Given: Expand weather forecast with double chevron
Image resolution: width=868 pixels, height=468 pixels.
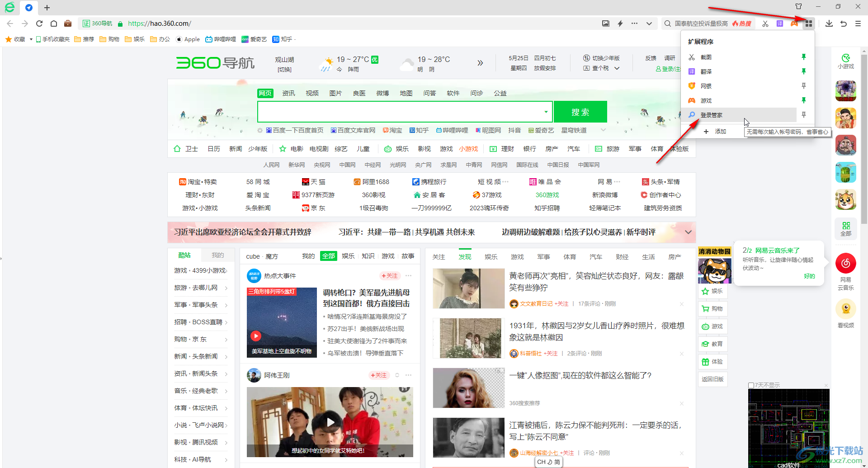Looking at the screenshot, I should pos(480,63).
